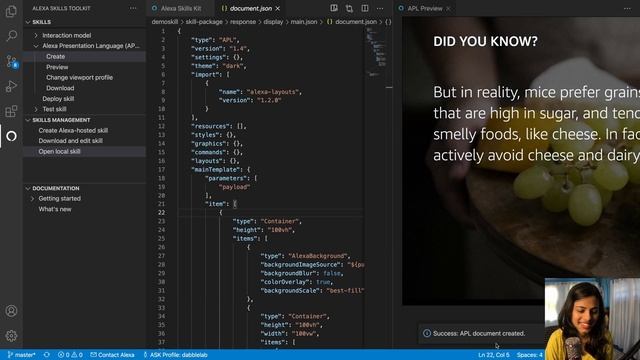The image size is (640, 360).
Task: Click skill-package in the breadcrumb
Action: coord(204,22)
